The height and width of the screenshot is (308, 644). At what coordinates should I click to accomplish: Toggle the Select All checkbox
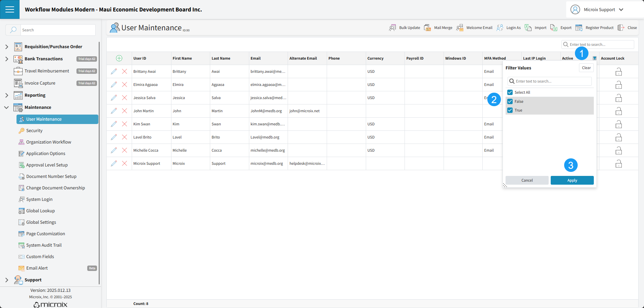tap(510, 92)
